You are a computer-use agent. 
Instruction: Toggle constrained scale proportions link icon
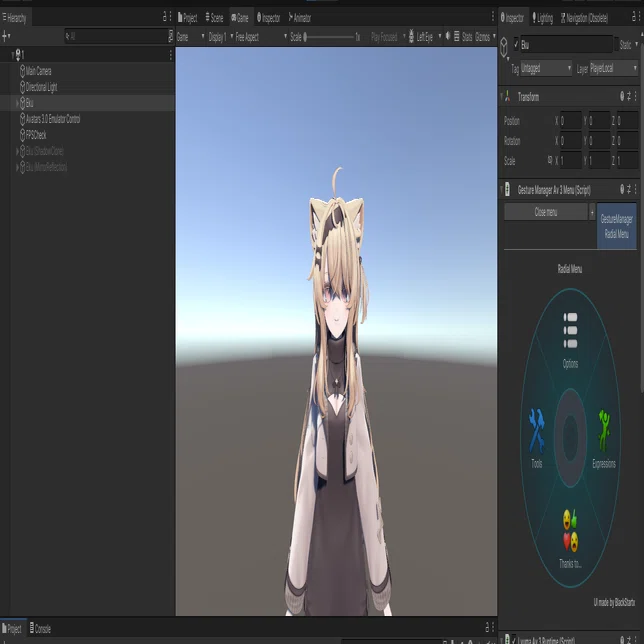[550, 159]
